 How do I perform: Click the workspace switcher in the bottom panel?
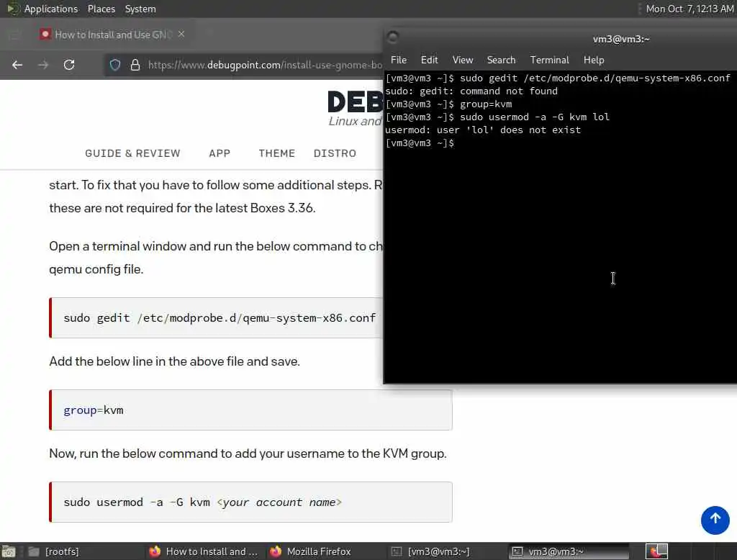656,551
